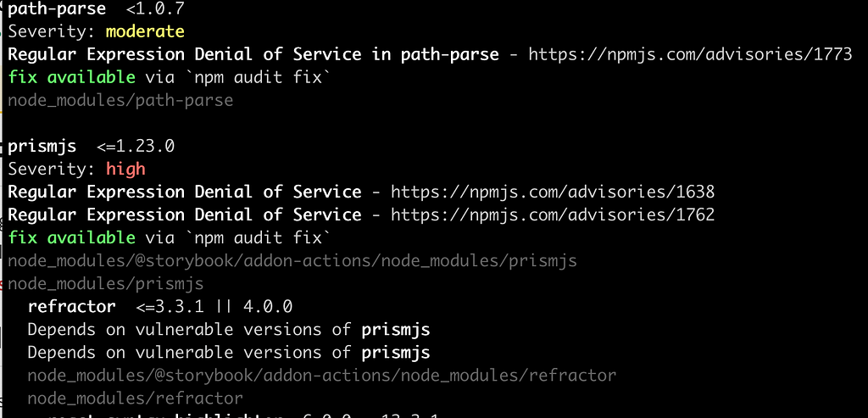Click 'Regular Expression Denial of Service in path-parse' title
This screenshot has height=418, width=868.
(253, 54)
